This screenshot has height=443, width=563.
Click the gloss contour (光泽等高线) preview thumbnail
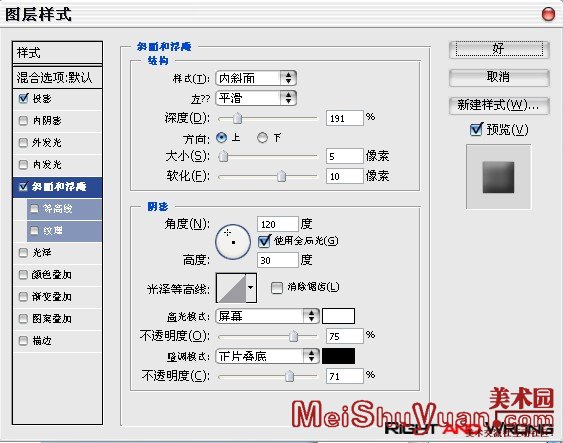coord(231,288)
